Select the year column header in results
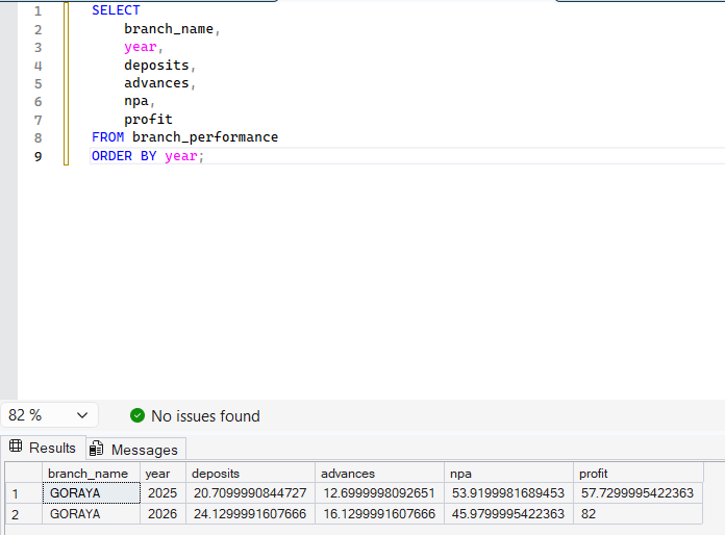 click(163, 474)
